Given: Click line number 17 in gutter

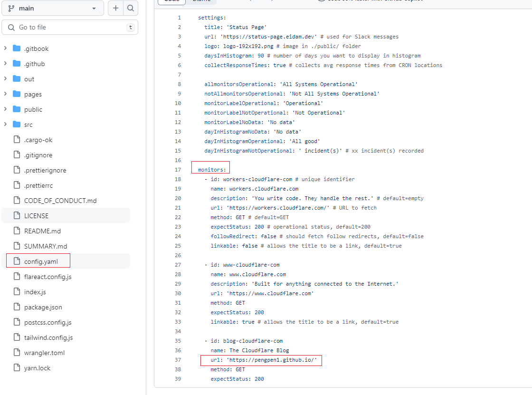Looking at the screenshot, I should [x=178, y=170].
